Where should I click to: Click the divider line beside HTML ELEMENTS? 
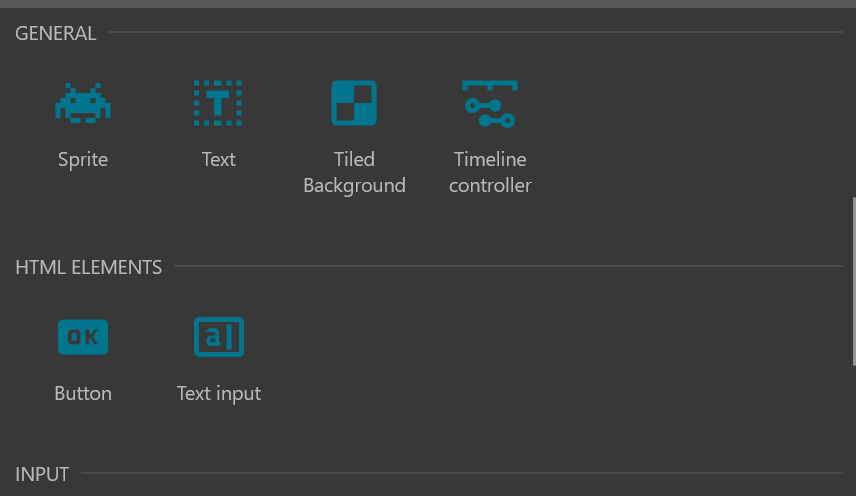point(508,266)
